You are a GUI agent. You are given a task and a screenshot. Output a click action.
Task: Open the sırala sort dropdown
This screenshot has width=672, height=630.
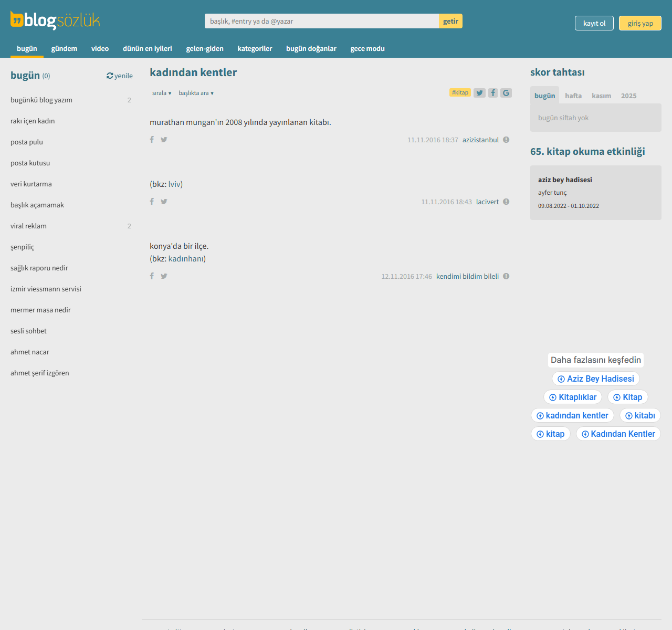click(162, 93)
